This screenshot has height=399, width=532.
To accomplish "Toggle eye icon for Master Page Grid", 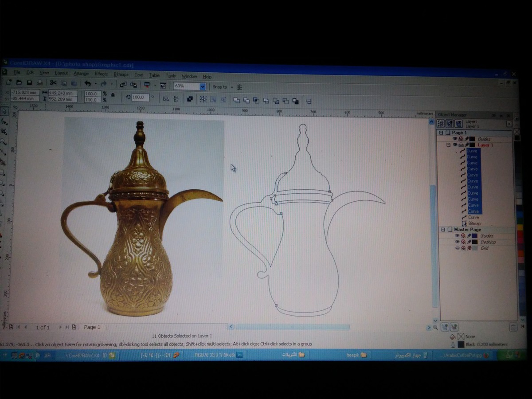I will [x=457, y=248].
